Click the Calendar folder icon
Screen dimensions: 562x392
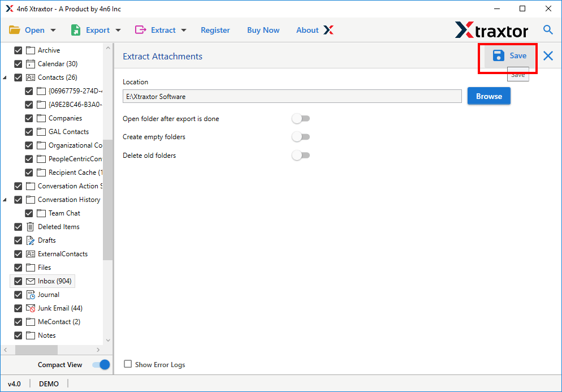pyautogui.click(x=31, y=64)
